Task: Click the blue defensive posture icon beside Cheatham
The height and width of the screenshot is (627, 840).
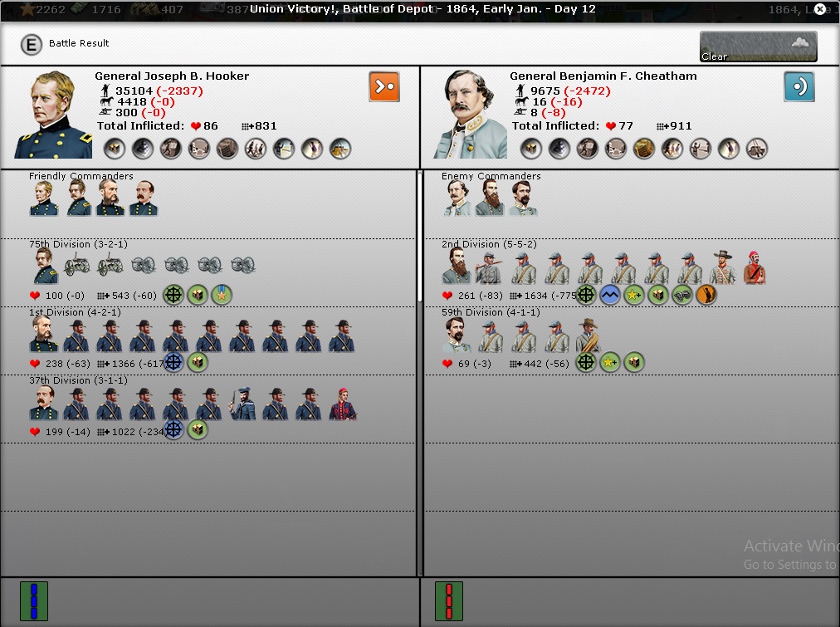Action: coord(798,86)
